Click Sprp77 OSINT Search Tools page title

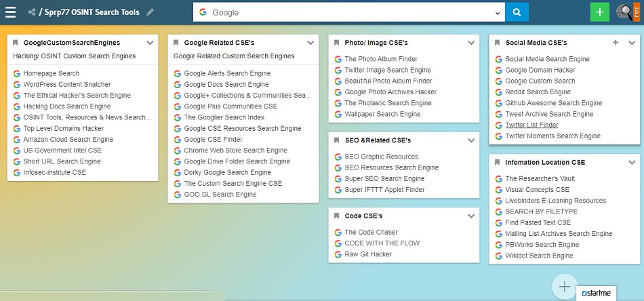pos(92,12)
